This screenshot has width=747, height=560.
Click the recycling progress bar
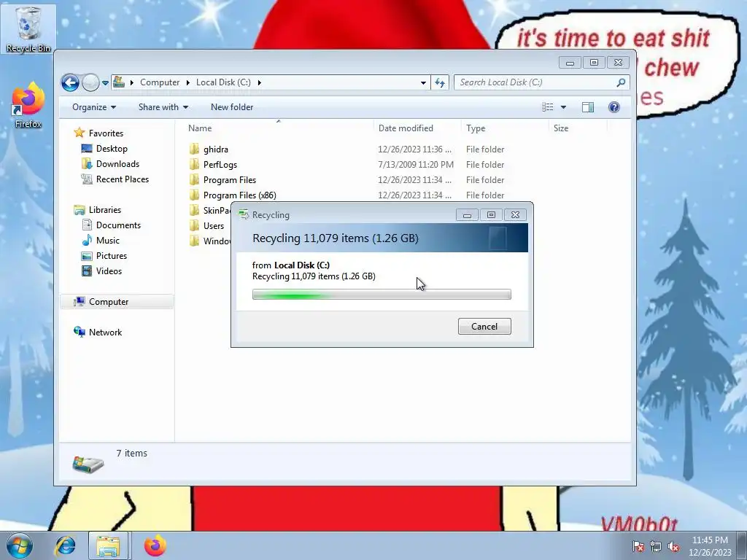382,295
